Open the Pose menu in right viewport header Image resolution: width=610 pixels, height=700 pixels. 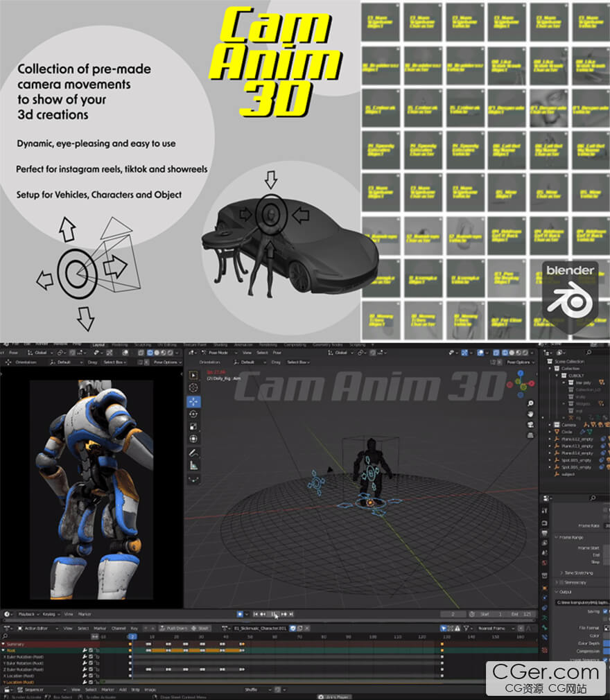pos(277,353)
